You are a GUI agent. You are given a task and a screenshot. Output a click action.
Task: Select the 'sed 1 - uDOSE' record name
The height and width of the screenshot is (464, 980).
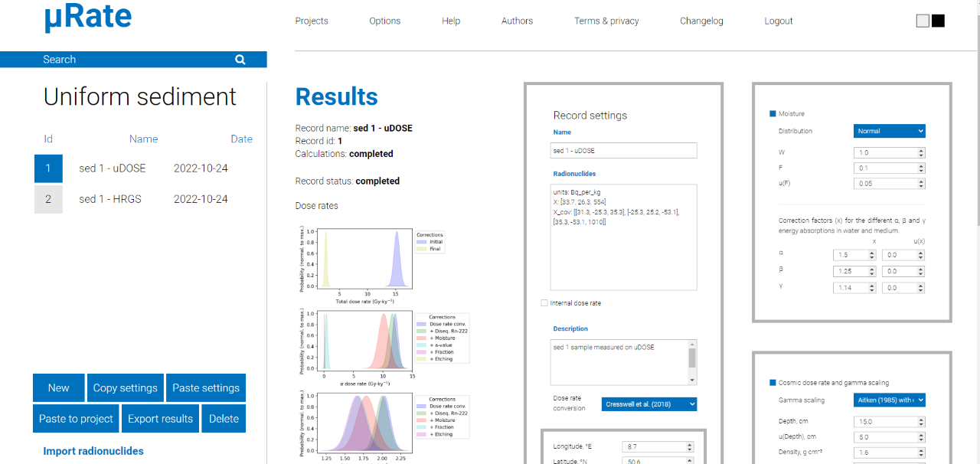coord(112,168)
